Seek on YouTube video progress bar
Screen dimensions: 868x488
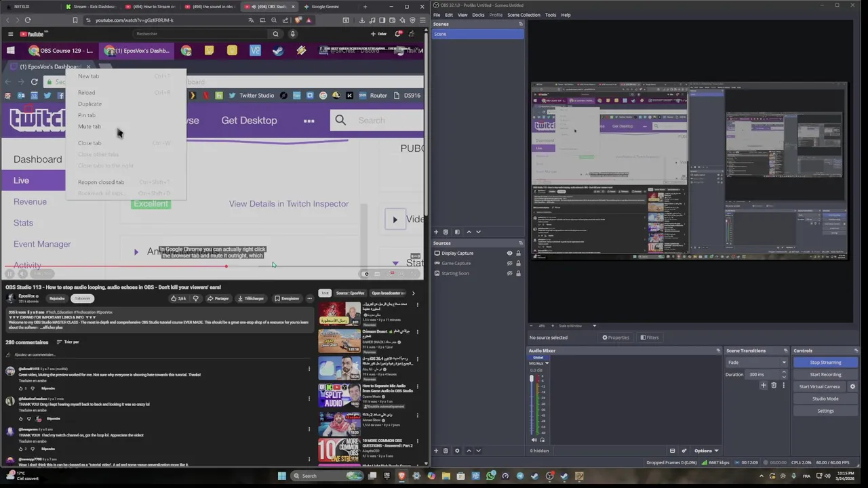(x=213, y=266)
